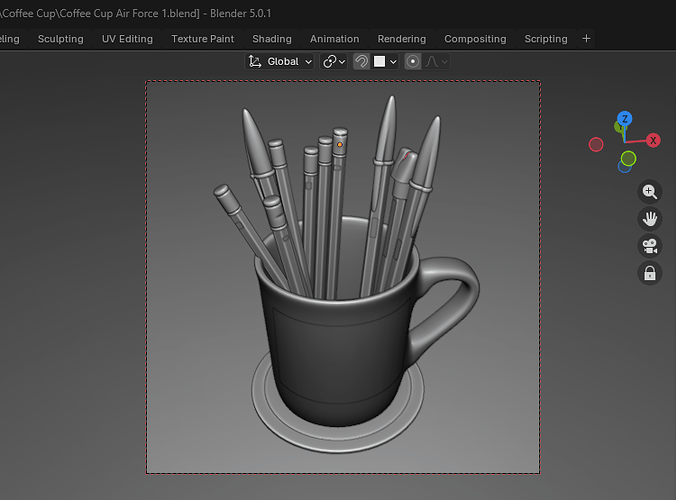Image resolution: width=676 pixels, height=500 pixels.
Task: Toggle the lock camera to view padlock
Action: [650, 273]
